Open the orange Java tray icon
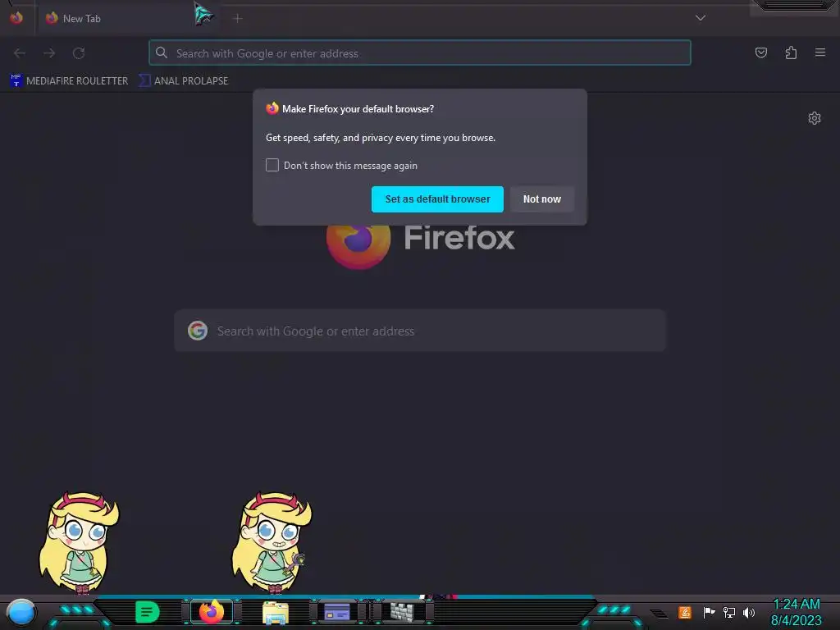This screenshot has height=630, width=840. (685, 612)
